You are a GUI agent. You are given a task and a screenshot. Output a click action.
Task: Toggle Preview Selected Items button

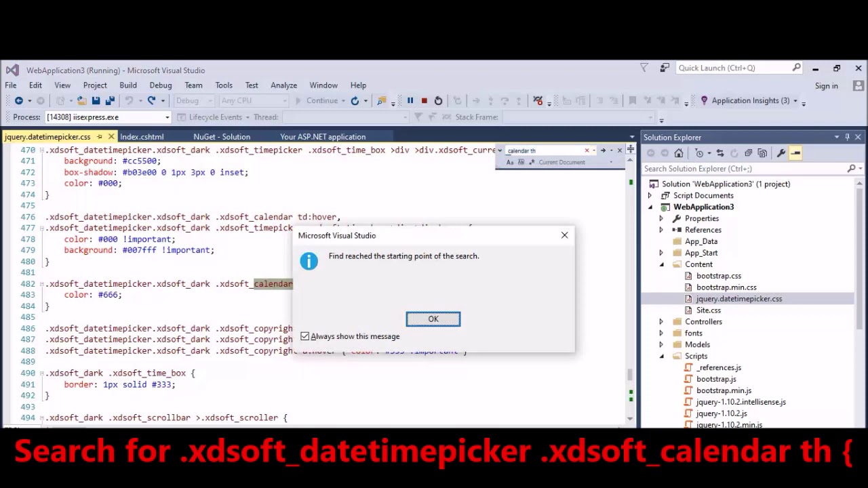(x=795, y=153)
